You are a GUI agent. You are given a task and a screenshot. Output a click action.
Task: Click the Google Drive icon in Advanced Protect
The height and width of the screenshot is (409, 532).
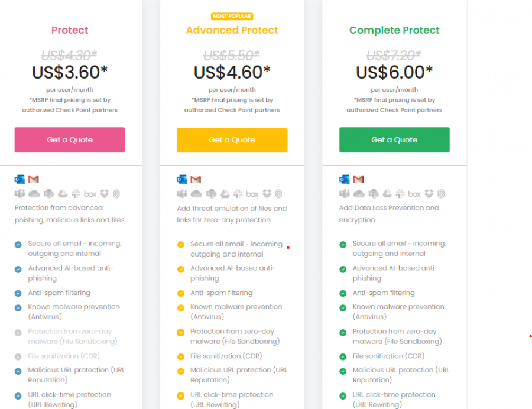tap(225, 194)
